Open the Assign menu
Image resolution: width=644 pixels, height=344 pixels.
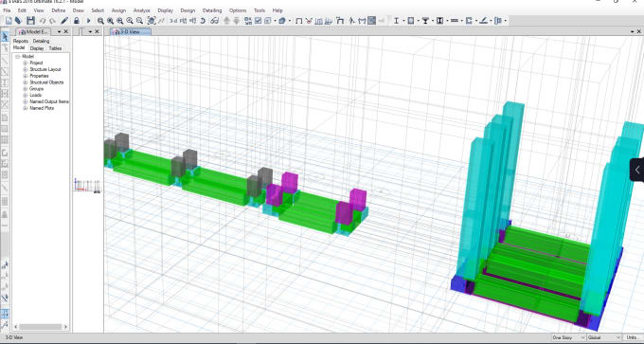tap(118, 10)
